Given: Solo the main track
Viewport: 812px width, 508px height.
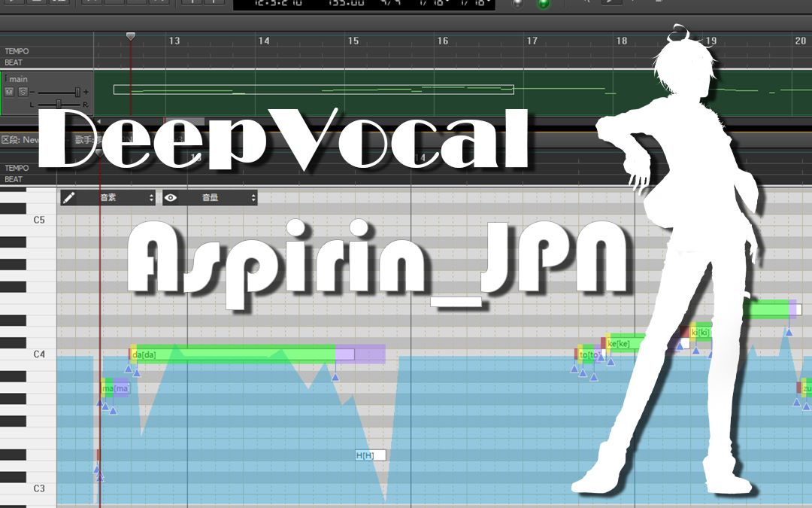Looking at the screenshot, I should coord(23,92).
